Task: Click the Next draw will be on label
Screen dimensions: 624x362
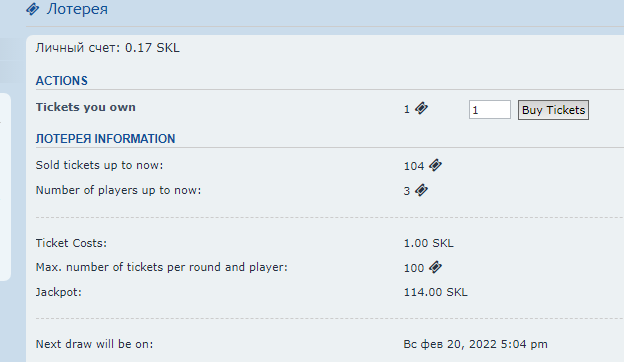Action: (94, 344)
